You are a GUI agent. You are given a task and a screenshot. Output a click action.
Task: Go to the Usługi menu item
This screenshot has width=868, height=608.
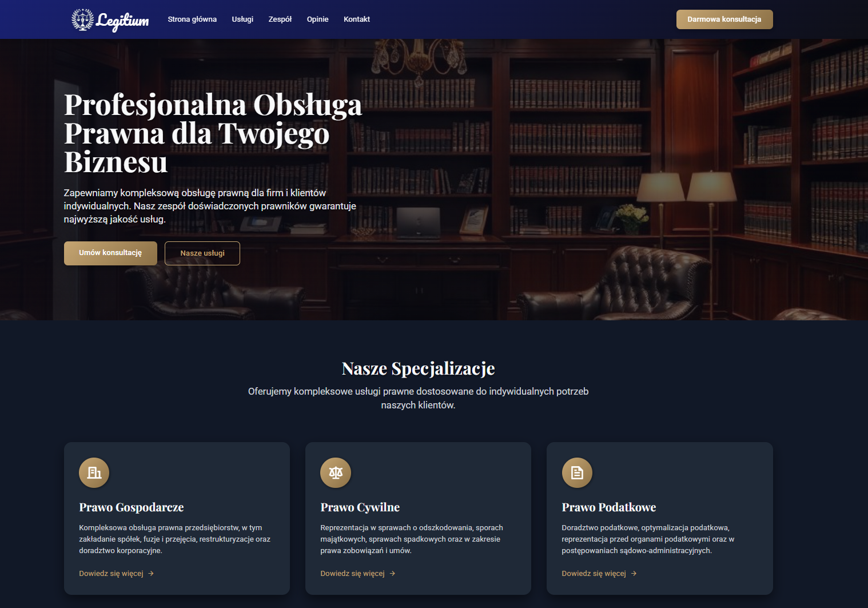242,19
